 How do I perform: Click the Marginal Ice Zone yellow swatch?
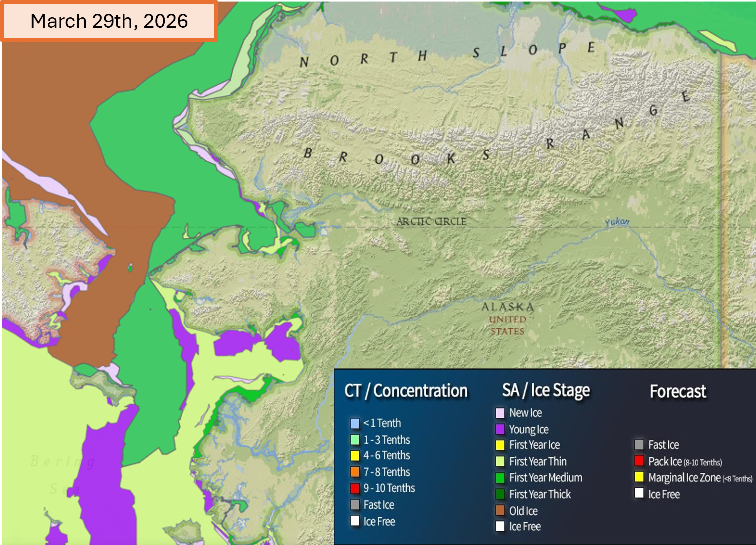(639, 477)
